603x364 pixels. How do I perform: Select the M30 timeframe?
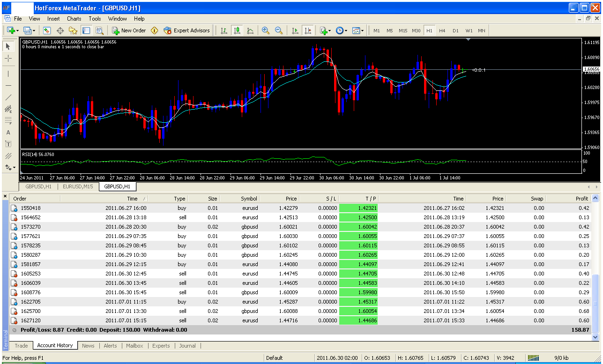[416, 30]
